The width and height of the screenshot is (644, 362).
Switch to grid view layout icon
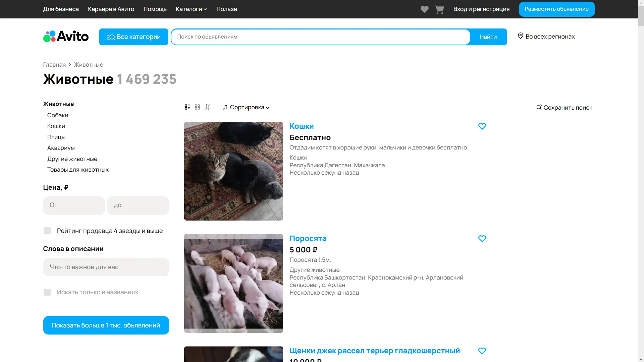(x=197, y=107)
